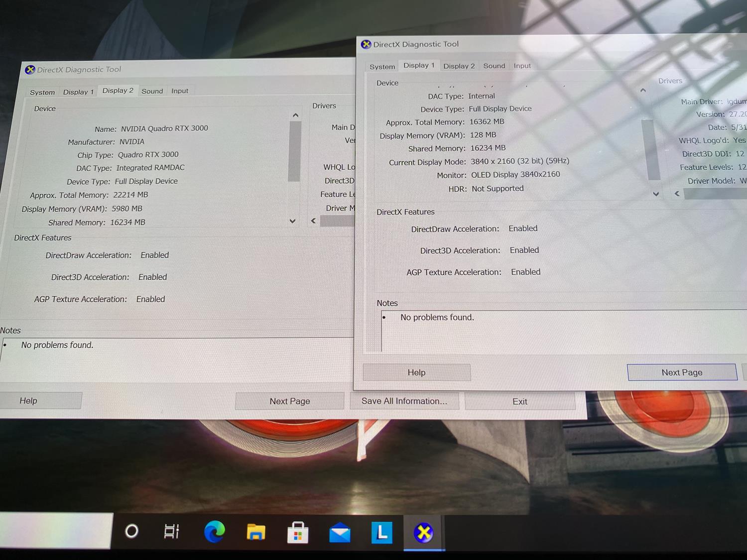
Task: Click Help button in left window
Action: [x=40, y=401]
